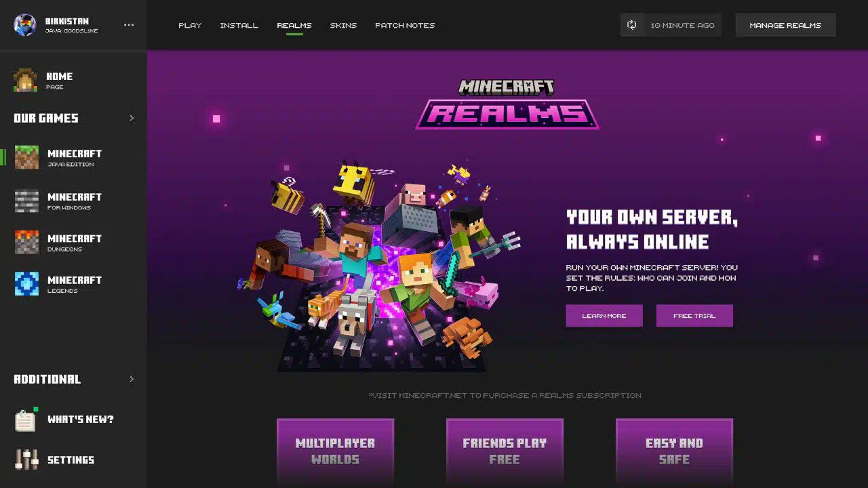
Task: Open the Patch Notes tab
Action: click(x=405, y=25)
